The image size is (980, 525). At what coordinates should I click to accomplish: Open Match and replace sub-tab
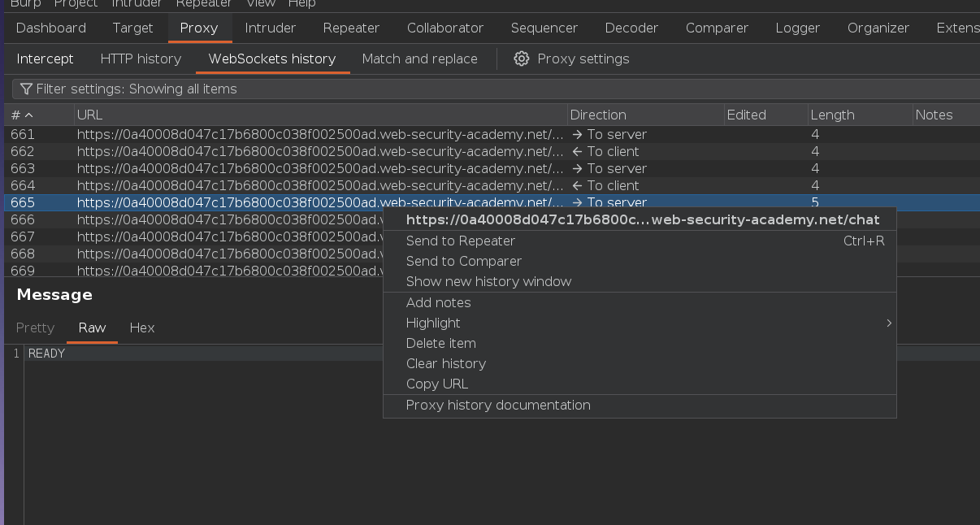(x=420, y=59)
